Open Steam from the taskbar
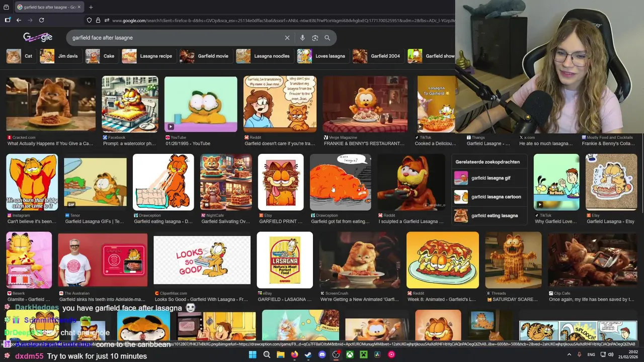Viewport: 644px width, 362px height. point(308,354)
